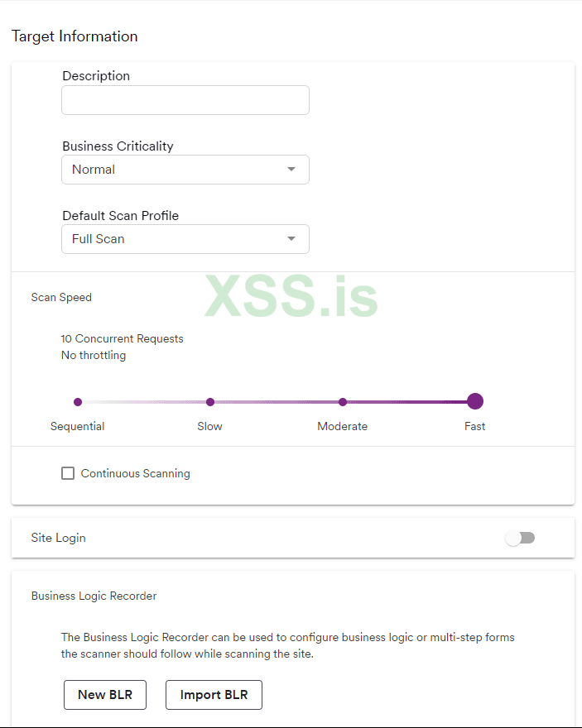Click the Site Login section header
The height and width of the screenshot is (728, 582).
point(59,539)
